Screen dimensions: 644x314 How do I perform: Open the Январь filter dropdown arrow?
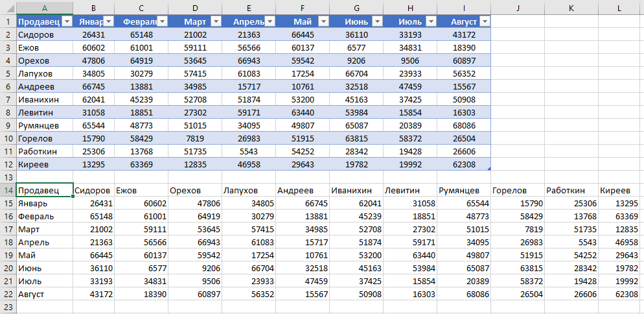pos(108,21)
